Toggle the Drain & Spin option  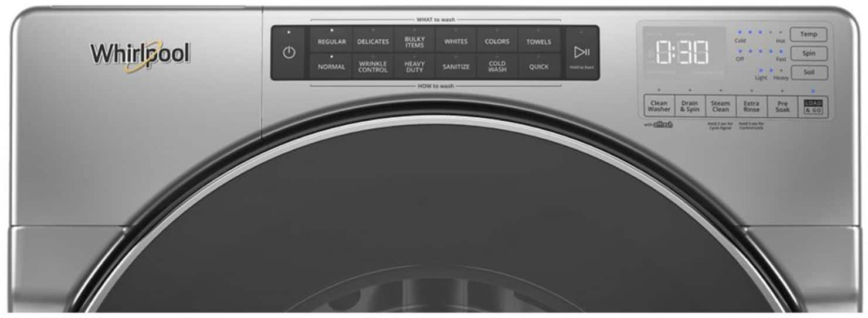(690, 106)
